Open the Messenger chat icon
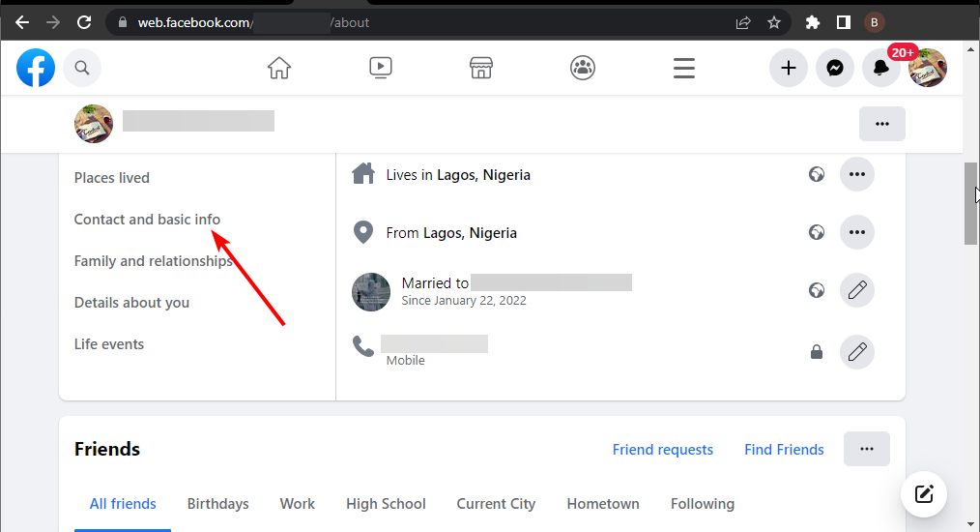980x532 pixels. pos(835,68)
